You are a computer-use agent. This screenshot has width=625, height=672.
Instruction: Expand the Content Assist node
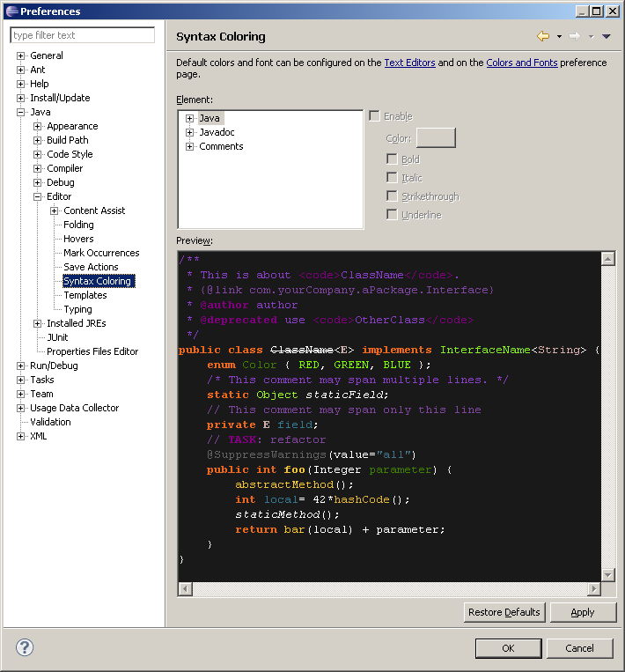(54, 210)
